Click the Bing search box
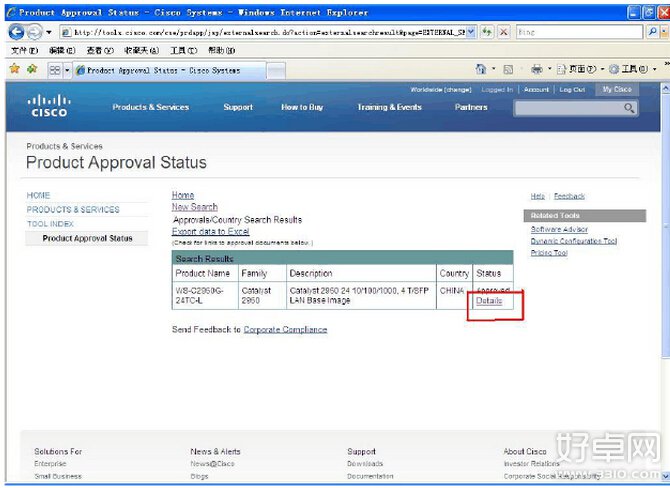The width and height of the screenshot is (670, 488). 579,32
